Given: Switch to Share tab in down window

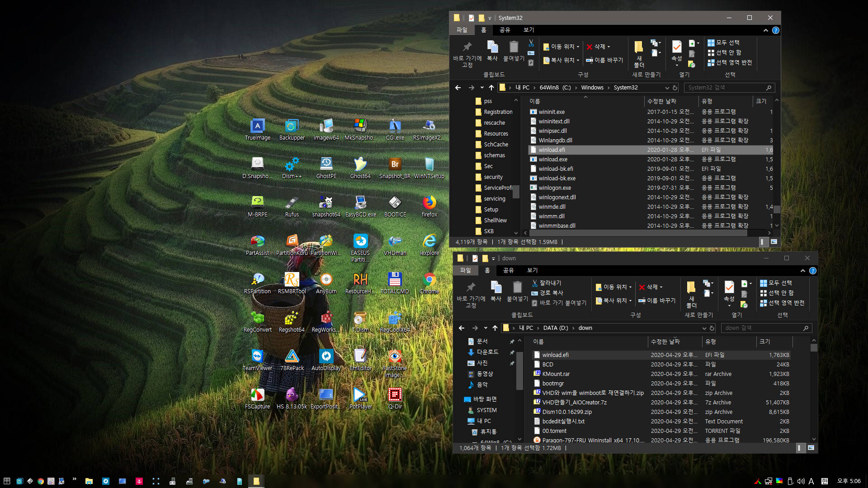Looking at the screenshot, I should click(508, 270).
